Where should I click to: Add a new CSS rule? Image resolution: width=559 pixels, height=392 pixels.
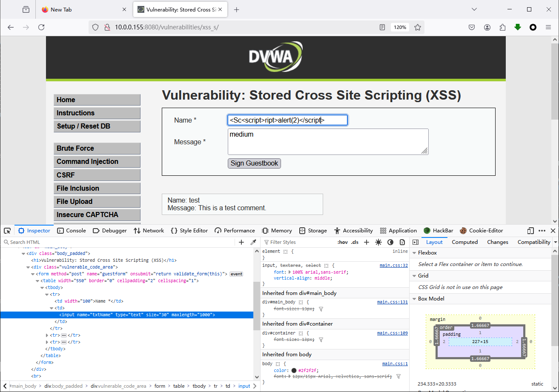(367, 242)
